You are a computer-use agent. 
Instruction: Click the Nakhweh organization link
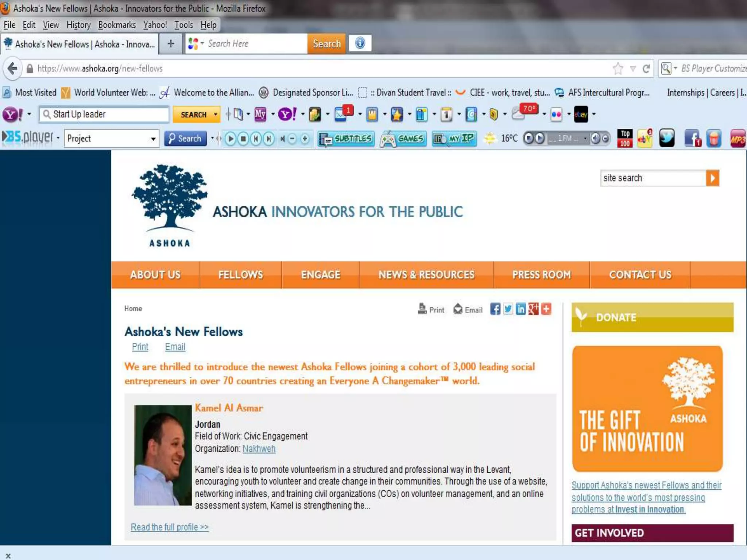259,448
